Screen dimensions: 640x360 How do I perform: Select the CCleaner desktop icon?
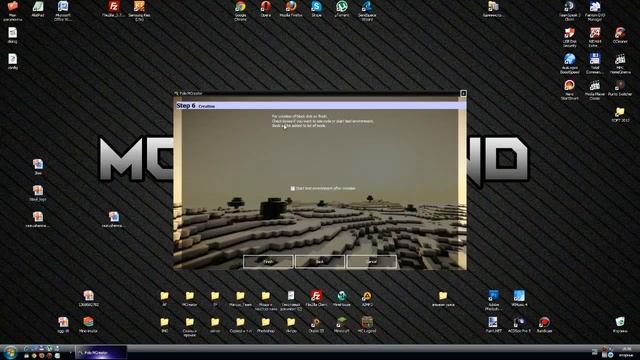tap(620, 36)
